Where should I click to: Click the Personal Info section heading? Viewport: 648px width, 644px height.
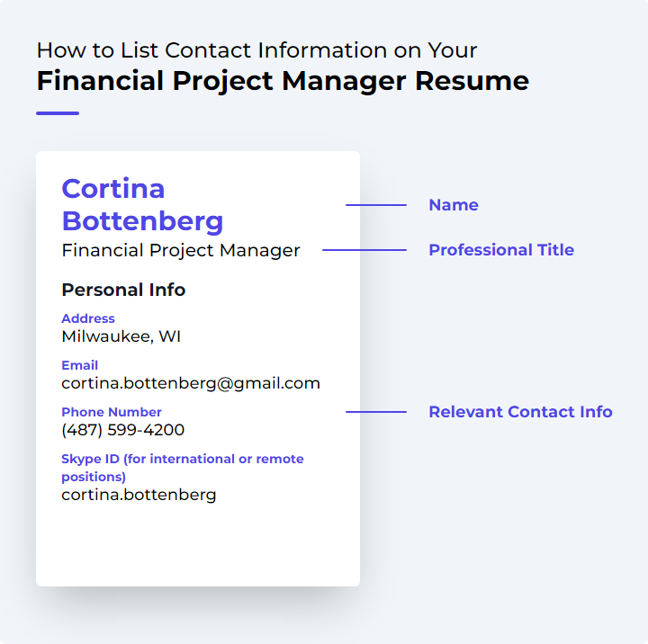(x=123, y=290)
